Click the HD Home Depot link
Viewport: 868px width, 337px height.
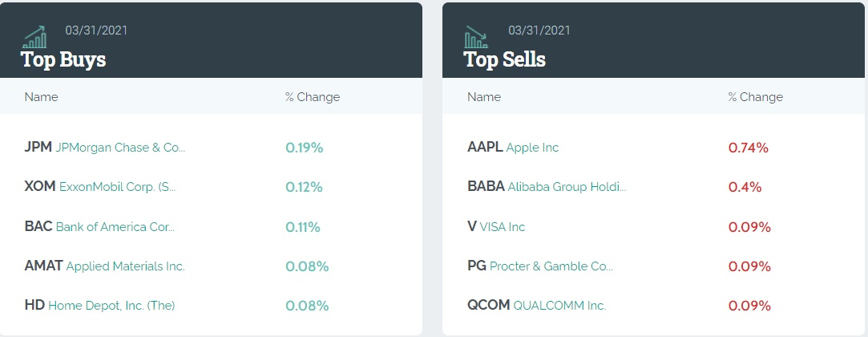coord(99,305)
